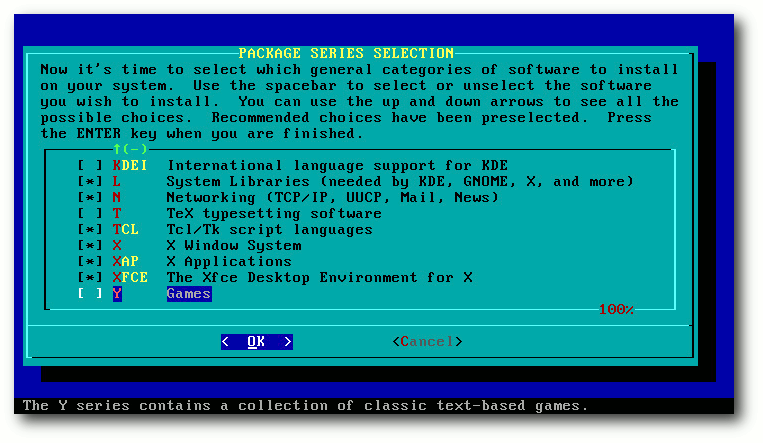This screenshot has height=443, width=763.
Task: Uncheck the L System Libraries checkbox
Action: (x=90, y=182)
